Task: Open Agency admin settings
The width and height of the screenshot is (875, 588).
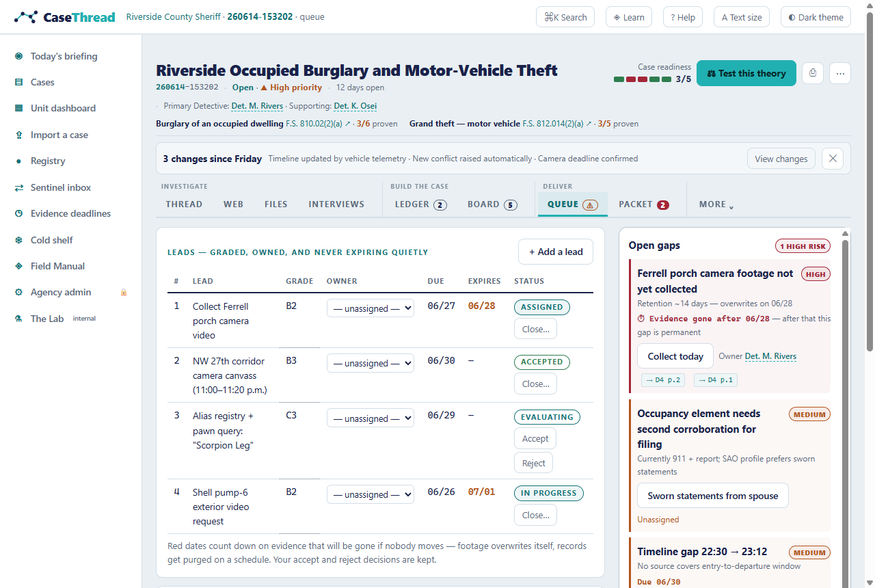Action: click(x=60, y=292)
